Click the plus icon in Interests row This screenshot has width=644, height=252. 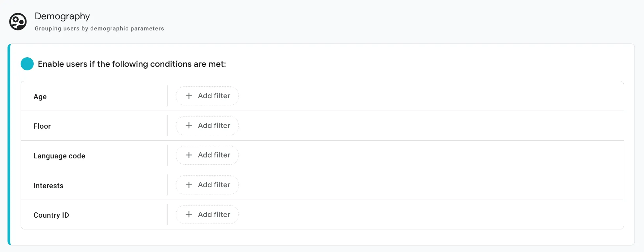189,185
